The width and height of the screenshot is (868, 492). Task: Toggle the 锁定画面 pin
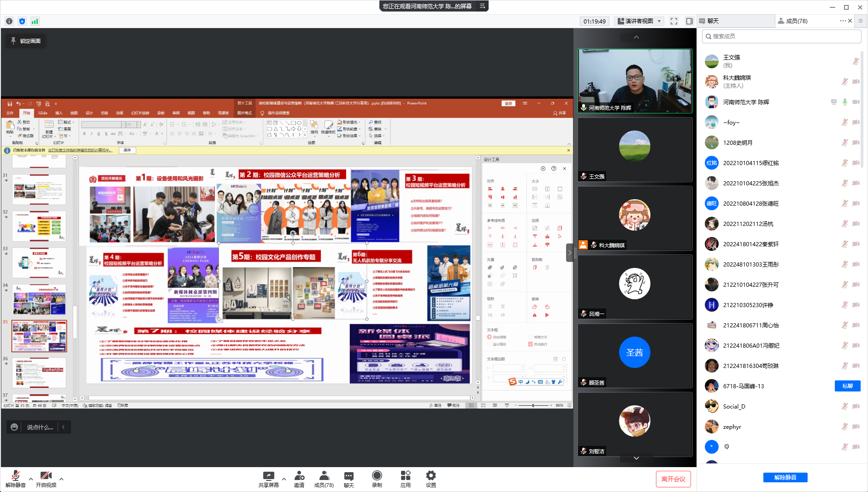pos(26,41)
